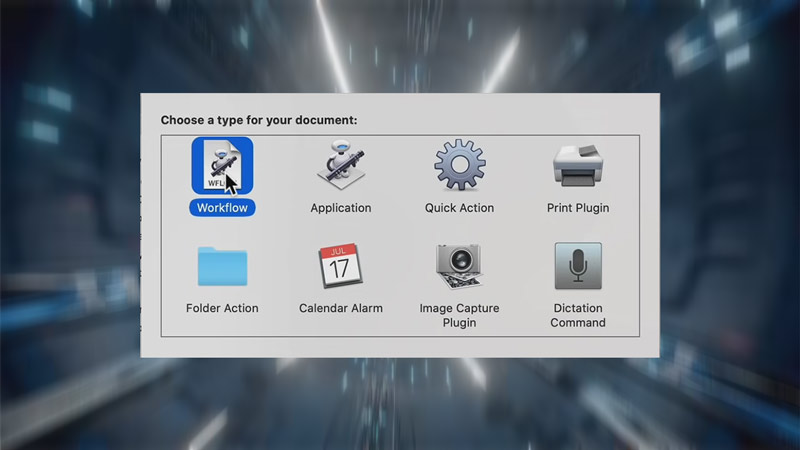Click the "Calendar Alarm" label
Viewport: 800px width, 450px height.
[x=341, y=308]
